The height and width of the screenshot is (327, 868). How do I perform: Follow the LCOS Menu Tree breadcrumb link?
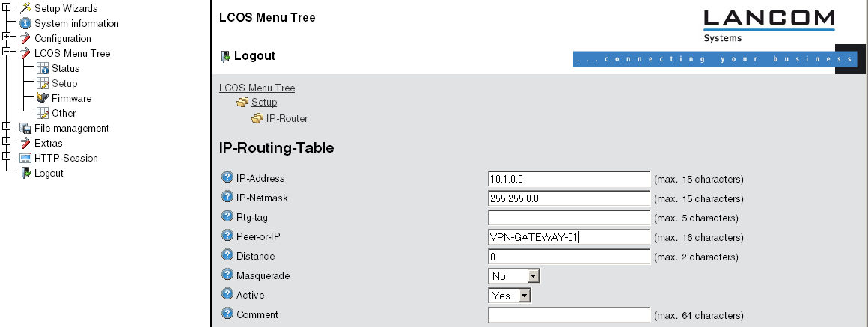pos(257,88)
